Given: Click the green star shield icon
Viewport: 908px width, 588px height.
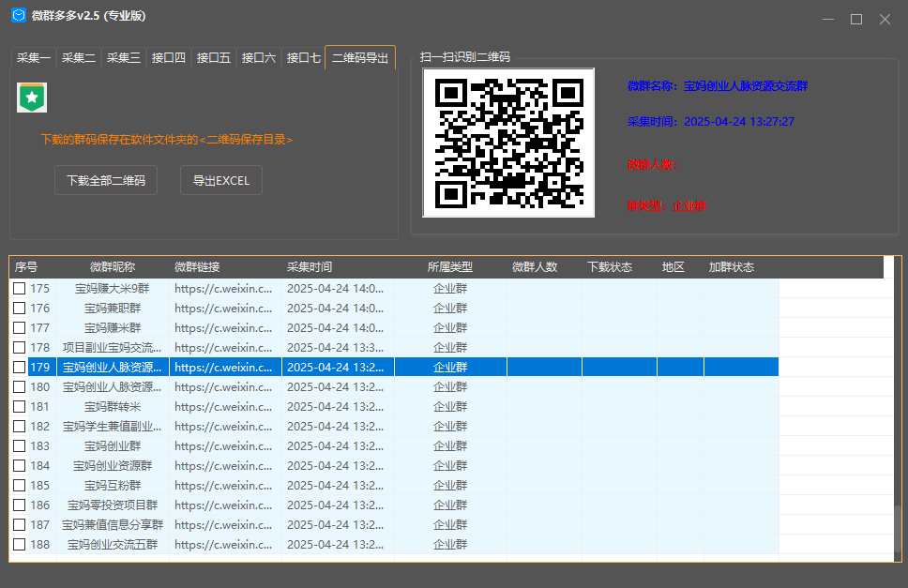Looking at the screenshot, I should pyautogui.click(x=32, y=98).
